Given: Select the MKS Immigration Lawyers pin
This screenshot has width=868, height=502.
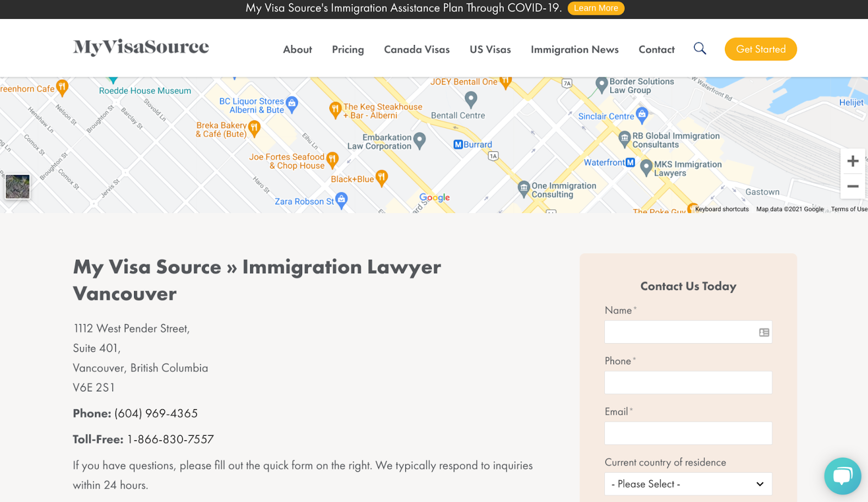Looking at the screenshot, I should pyautogui.click(x=646, y=168).
